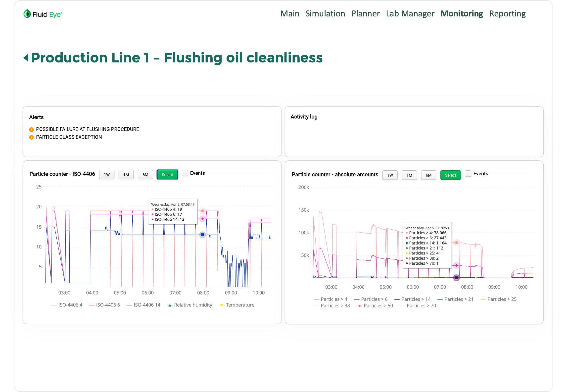Enable Events checkbox on absolute amounts chart
Screen dimensions: 571x392
(x=468, y=174)
